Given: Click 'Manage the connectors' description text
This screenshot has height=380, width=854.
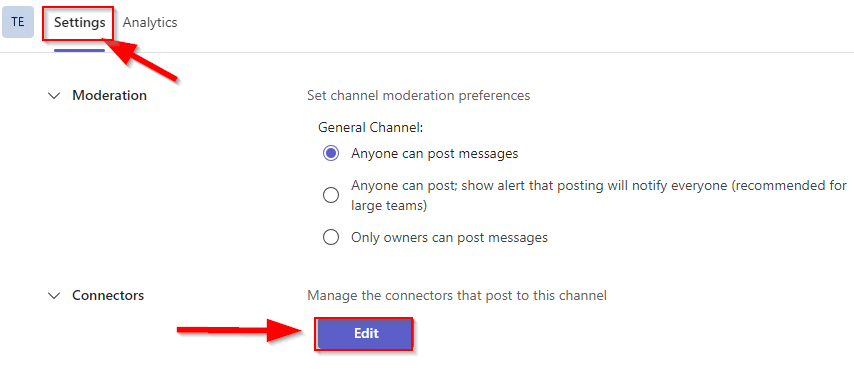Looking at the screenshot, I should [457, 295].
